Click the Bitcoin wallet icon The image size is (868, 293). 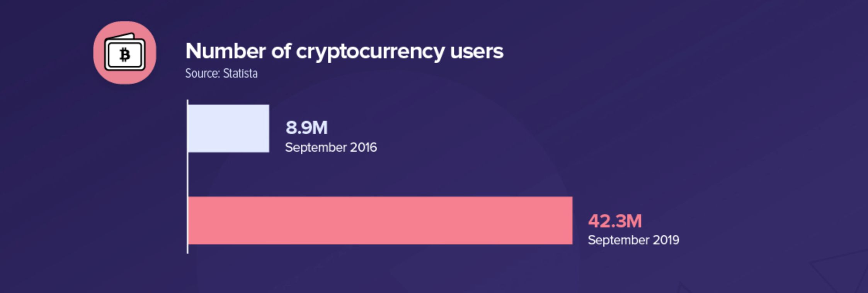[124, 53]
